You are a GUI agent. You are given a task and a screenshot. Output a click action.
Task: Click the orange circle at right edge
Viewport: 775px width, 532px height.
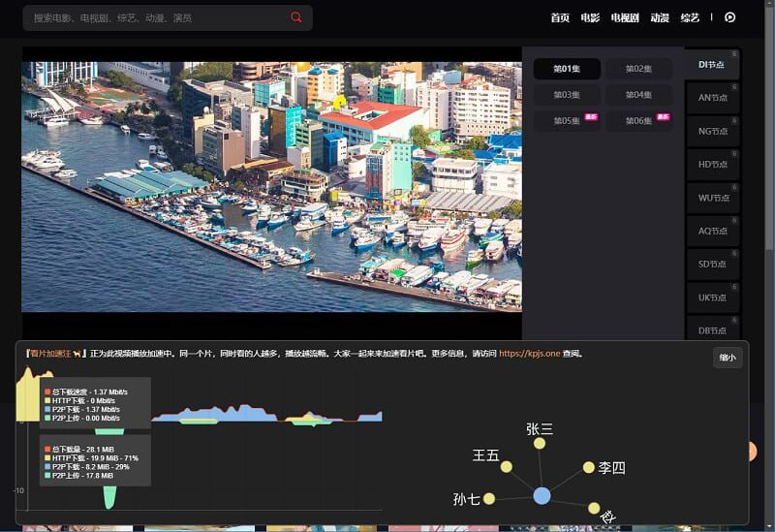coord(752,452)
